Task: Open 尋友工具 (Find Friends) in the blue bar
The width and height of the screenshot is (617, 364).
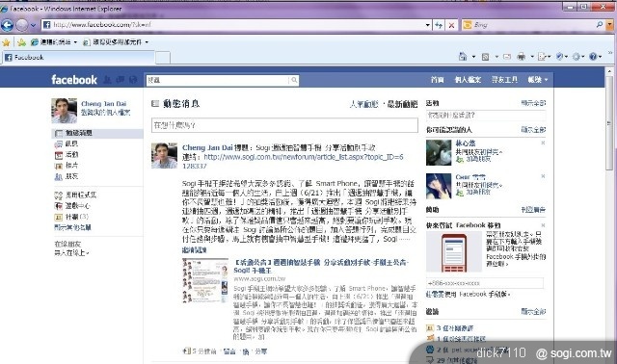Action: coord(504,80)
